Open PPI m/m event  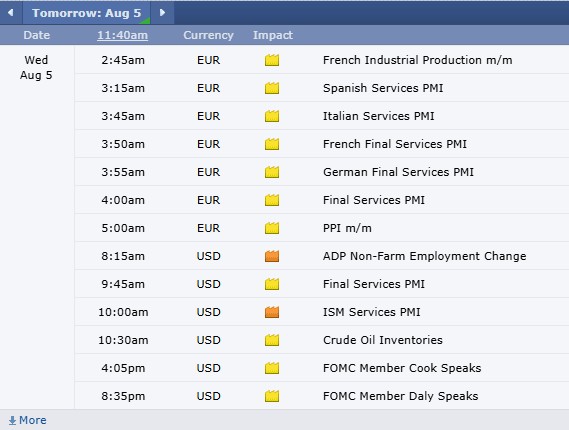347,228
